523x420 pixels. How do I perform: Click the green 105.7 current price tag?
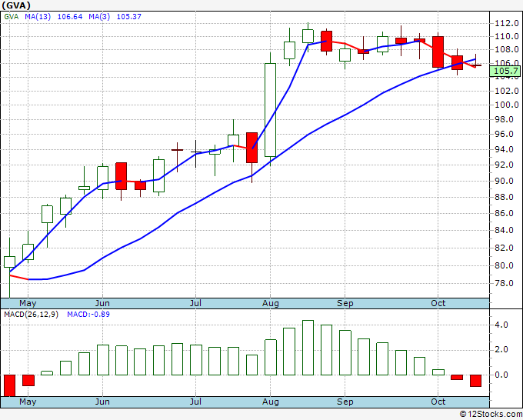[x=505, y=71]
